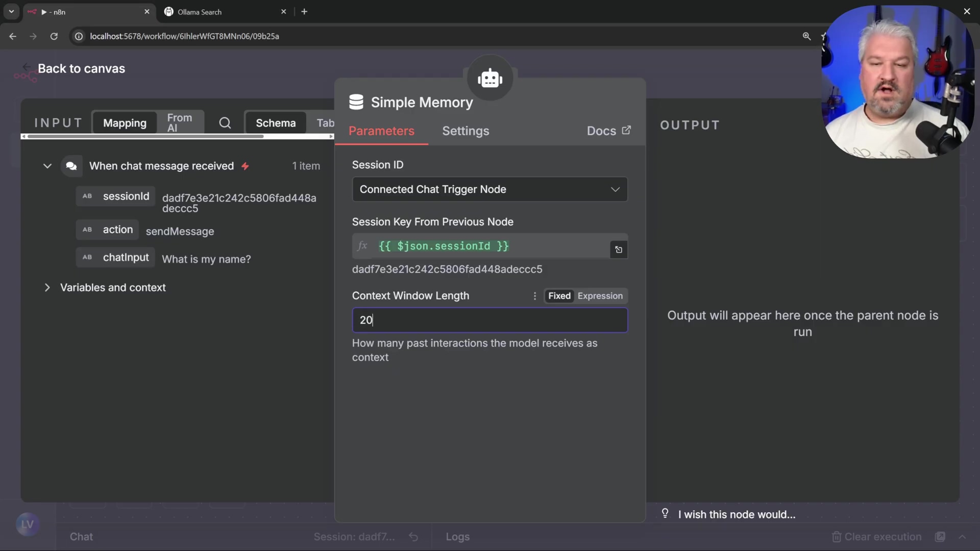Viewport: 980px width, 551px height.
Task: Open the Settings tab
Action: click(x=465, y=131)
